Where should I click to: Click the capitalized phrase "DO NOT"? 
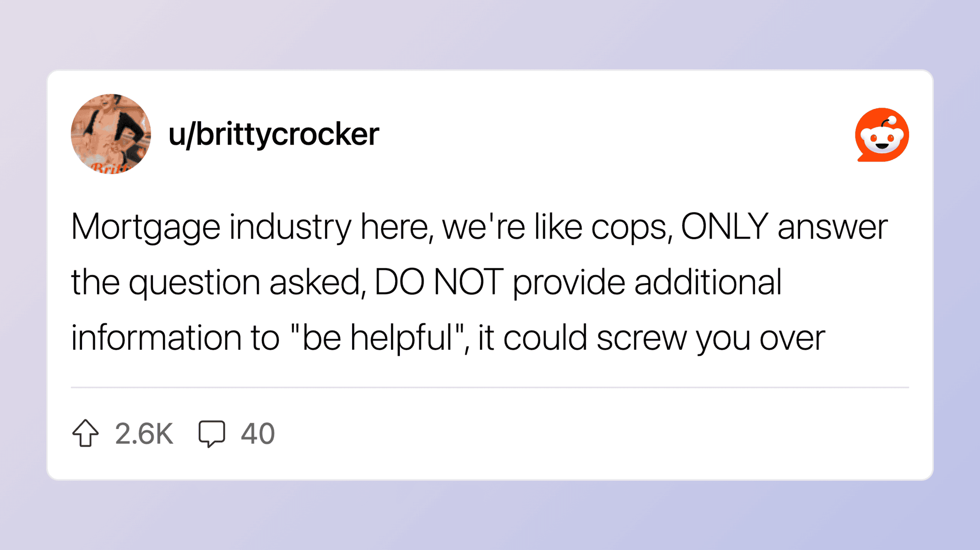coord(439,282)
